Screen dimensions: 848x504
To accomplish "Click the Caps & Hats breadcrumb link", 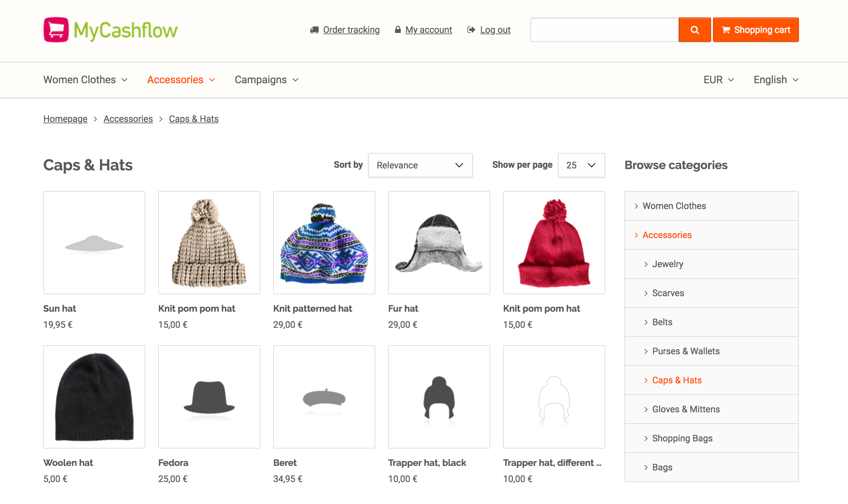I will [x=194, y=119].
